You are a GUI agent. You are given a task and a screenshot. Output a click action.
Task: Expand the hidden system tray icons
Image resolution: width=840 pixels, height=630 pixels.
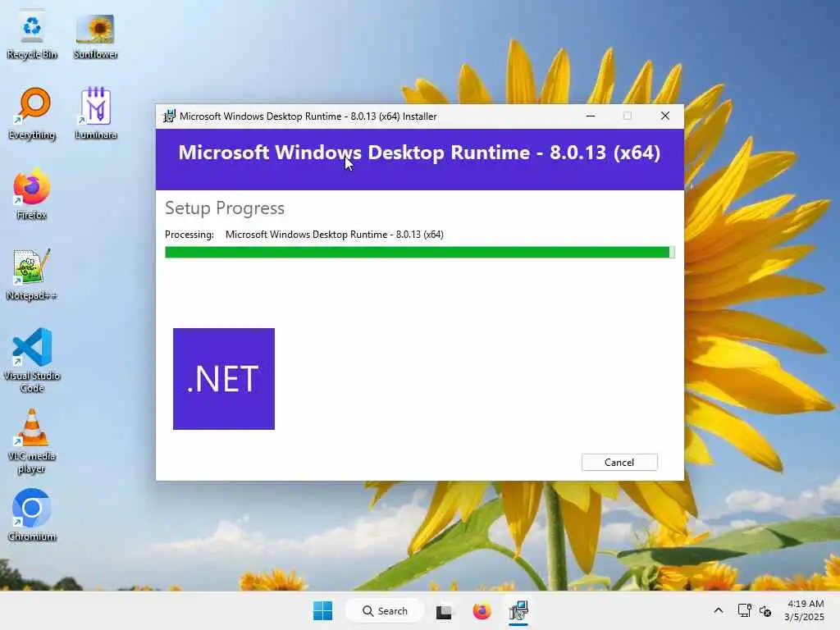pyautogui.click(x=719, y=610)
